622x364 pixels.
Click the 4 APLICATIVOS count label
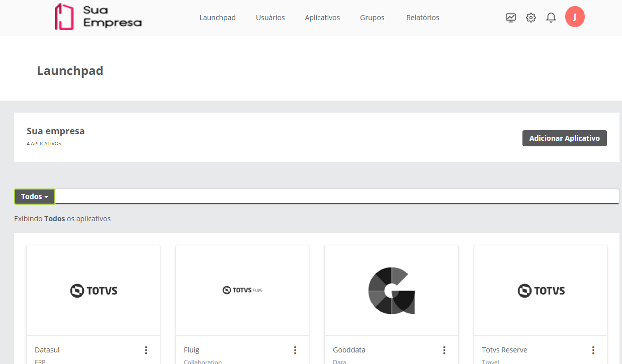(44, 144)
